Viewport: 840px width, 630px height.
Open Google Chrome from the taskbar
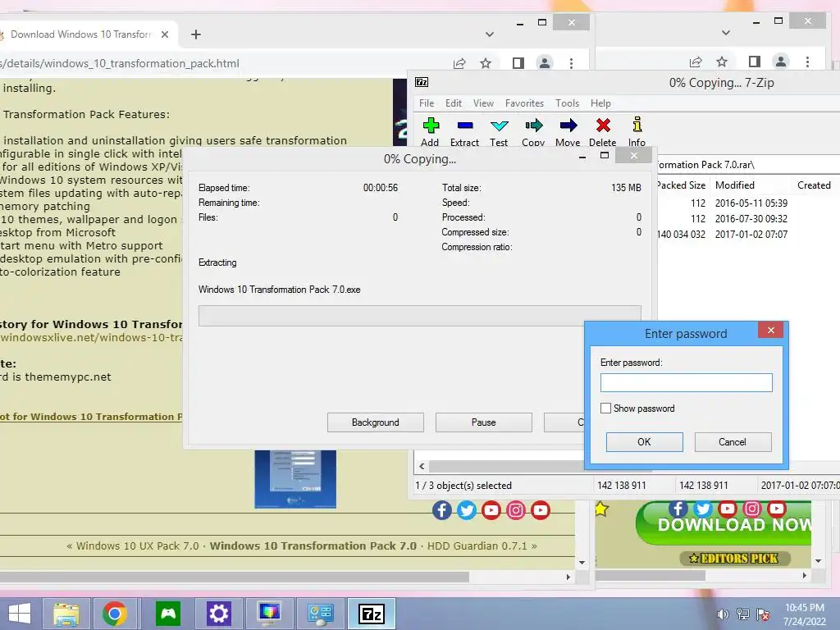(115, 614)
